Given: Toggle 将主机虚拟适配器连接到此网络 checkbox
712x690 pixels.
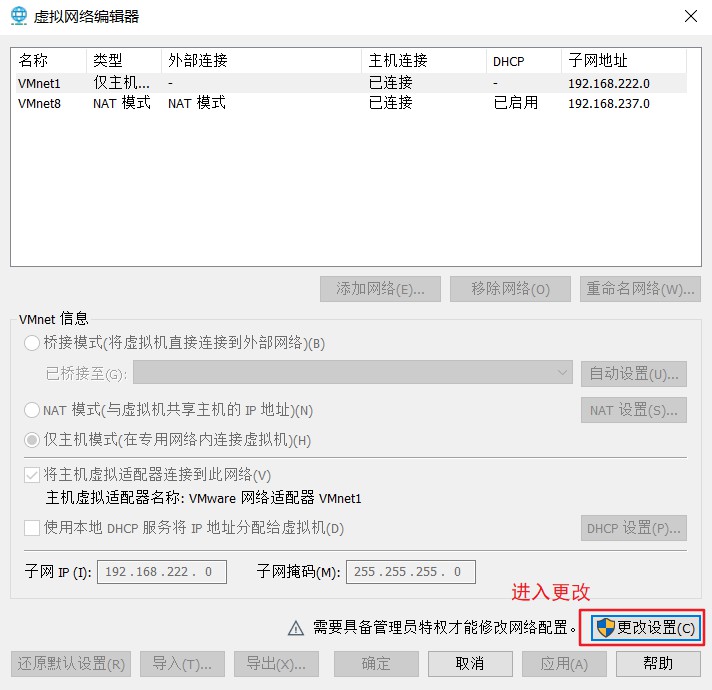Looking at the screenshot, I should tap(32, 475).
